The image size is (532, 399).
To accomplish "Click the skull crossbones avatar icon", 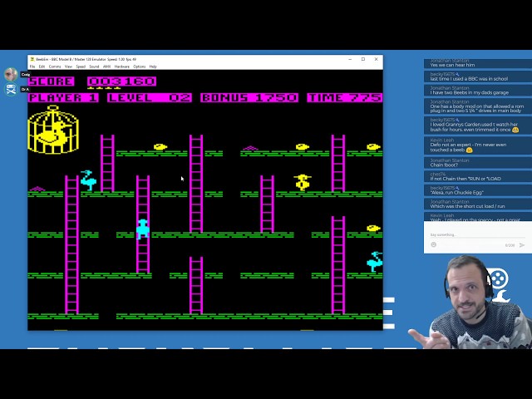I will (x=11, y=90).
